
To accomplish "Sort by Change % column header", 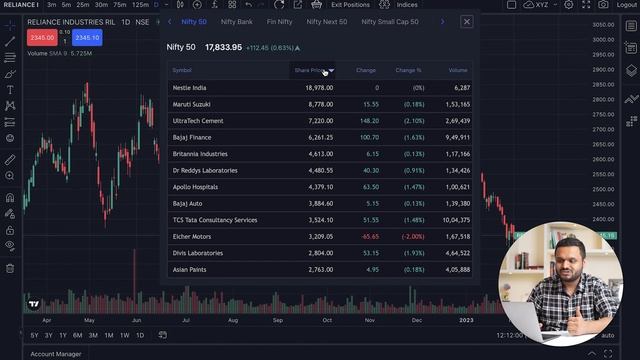I will tap(408, 70).
